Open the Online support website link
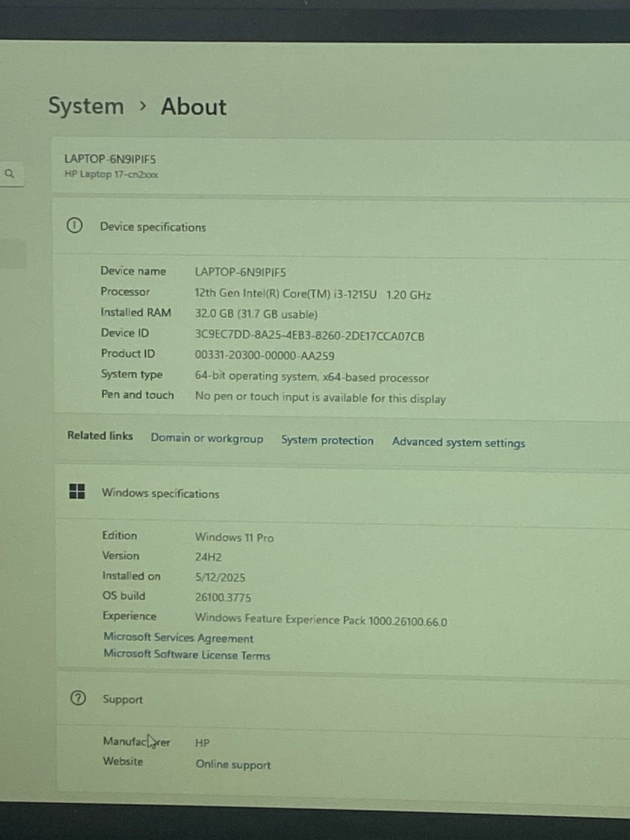630x840 pixels. [233, 765]
